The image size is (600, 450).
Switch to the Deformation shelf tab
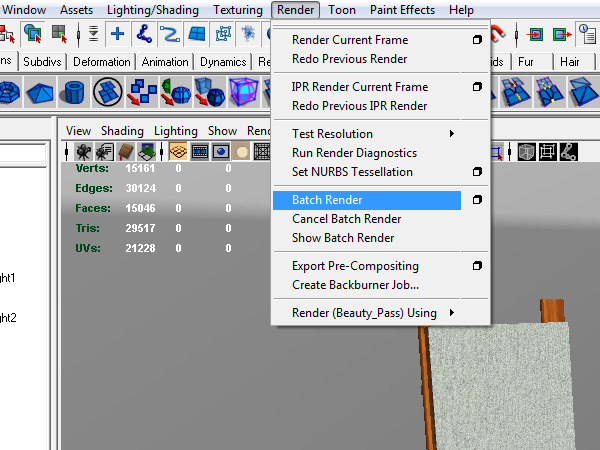point(101,62)
